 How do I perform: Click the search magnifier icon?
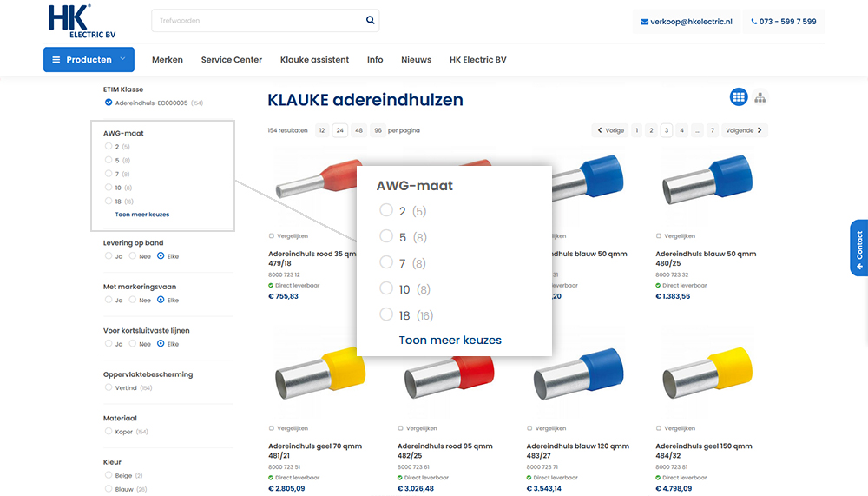point(370,21)
